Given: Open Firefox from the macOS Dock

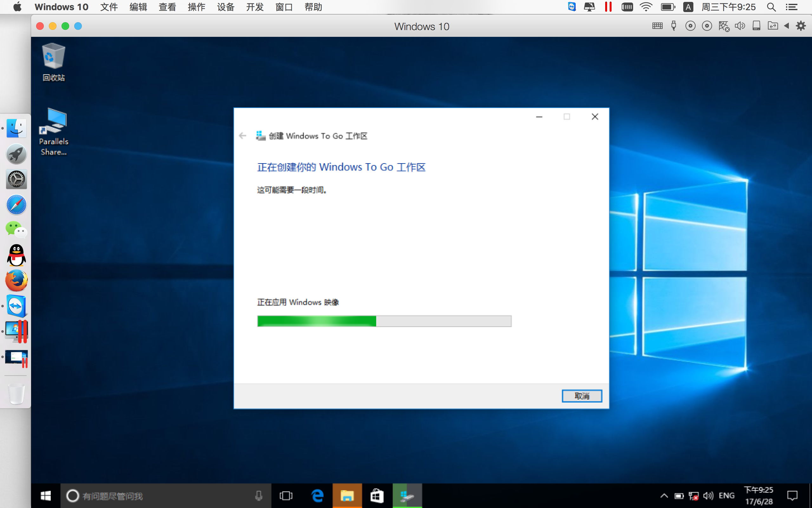Looking at the screenshot, I should [x=16, y=281].
